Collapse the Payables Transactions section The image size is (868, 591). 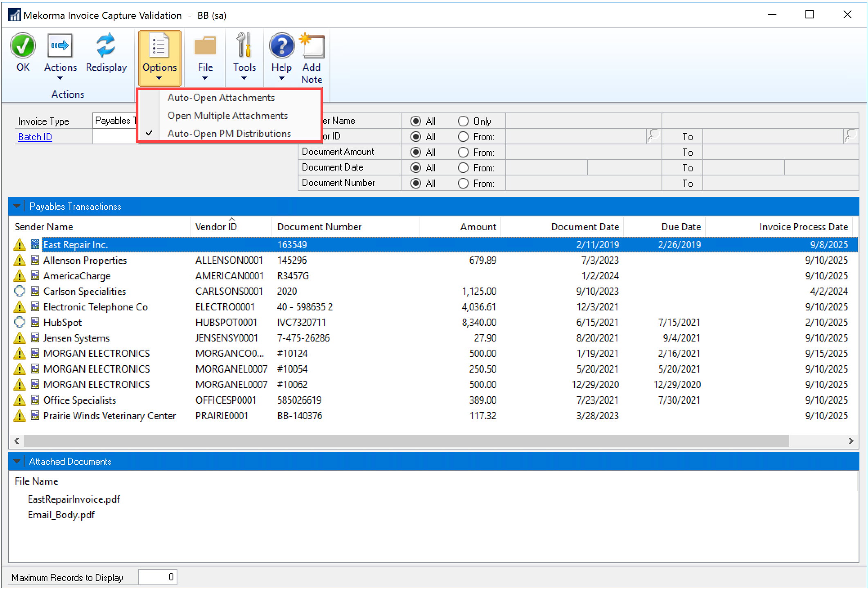(17, 207)
